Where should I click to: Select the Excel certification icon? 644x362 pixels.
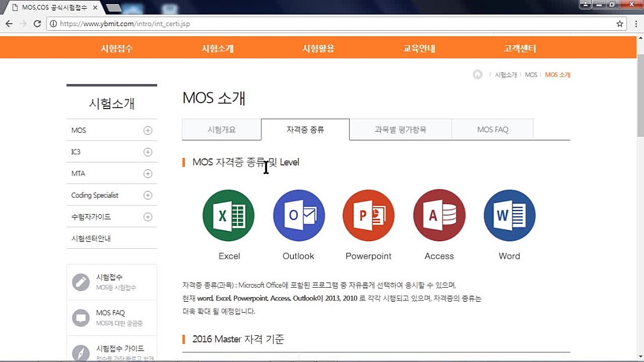229,215
